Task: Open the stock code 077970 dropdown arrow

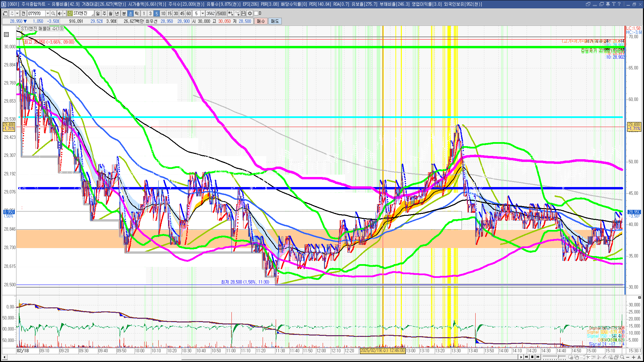Action: tap(48, 13)
